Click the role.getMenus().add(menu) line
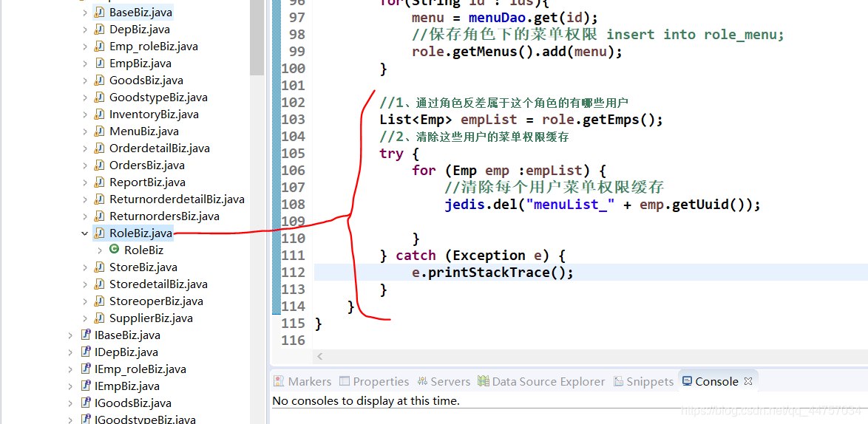Viewport: 868px width, 424px height. pyautogui.click(x=517, y=52)
